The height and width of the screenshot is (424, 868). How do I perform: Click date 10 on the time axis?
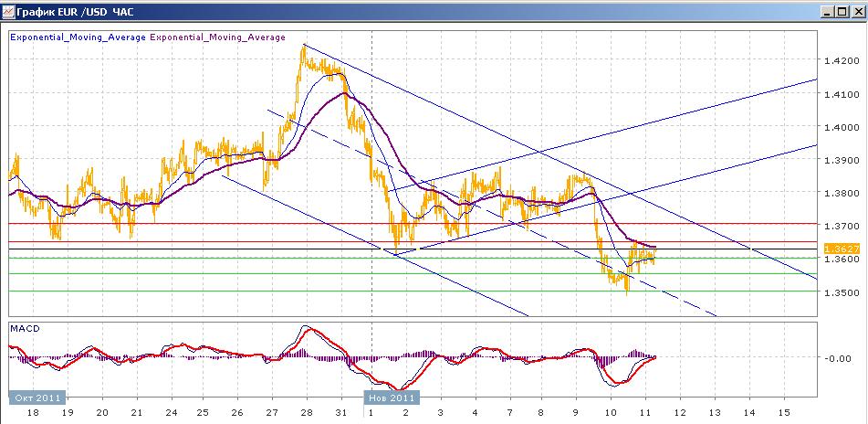coord(611,413)
